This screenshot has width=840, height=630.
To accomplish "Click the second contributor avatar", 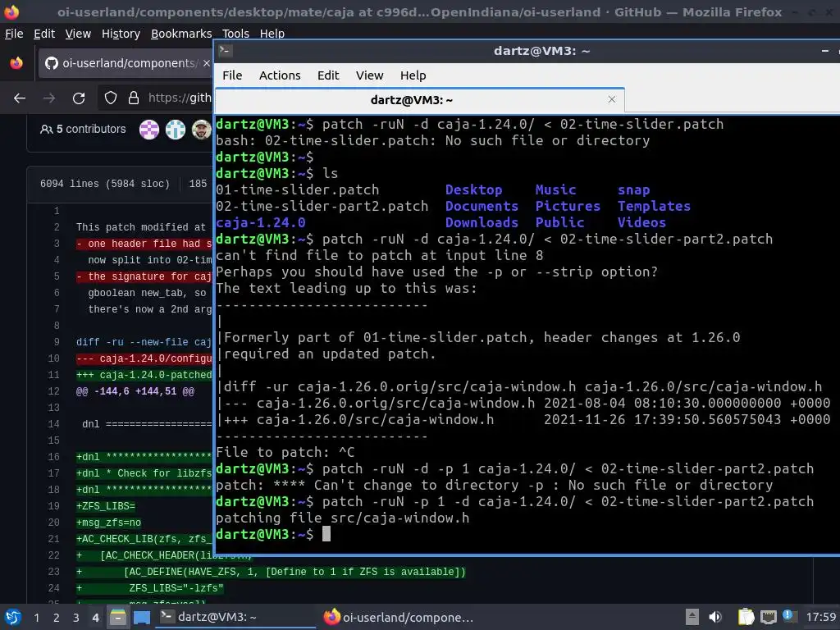I will 176,129.
